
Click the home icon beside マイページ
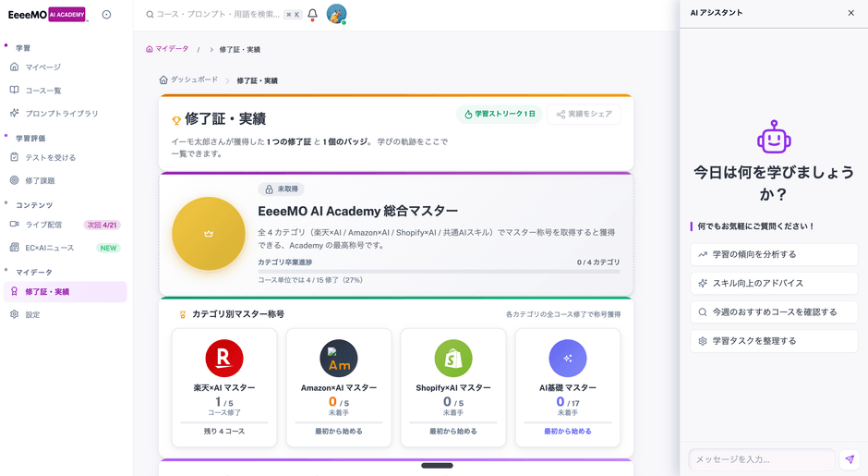(15, 67)
